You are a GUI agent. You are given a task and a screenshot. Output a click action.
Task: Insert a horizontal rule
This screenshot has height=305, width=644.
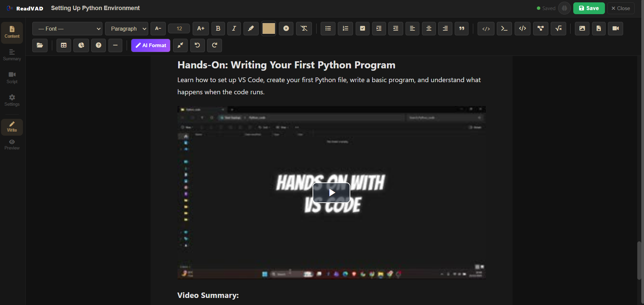coord(115,45)
